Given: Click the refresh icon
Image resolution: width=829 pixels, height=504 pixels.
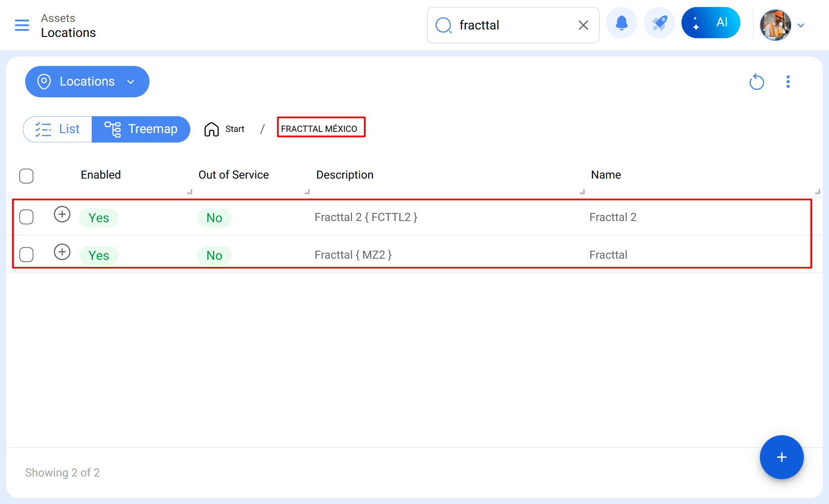Looking at the screenshot, I should [756, 82].
